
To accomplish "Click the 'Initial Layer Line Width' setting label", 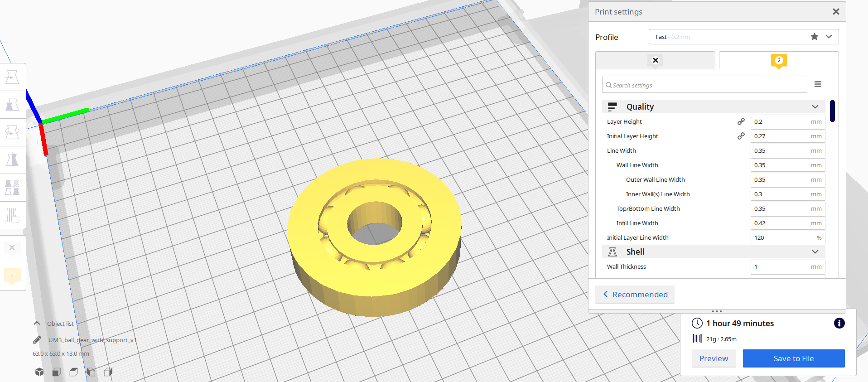I will (637, 237).
